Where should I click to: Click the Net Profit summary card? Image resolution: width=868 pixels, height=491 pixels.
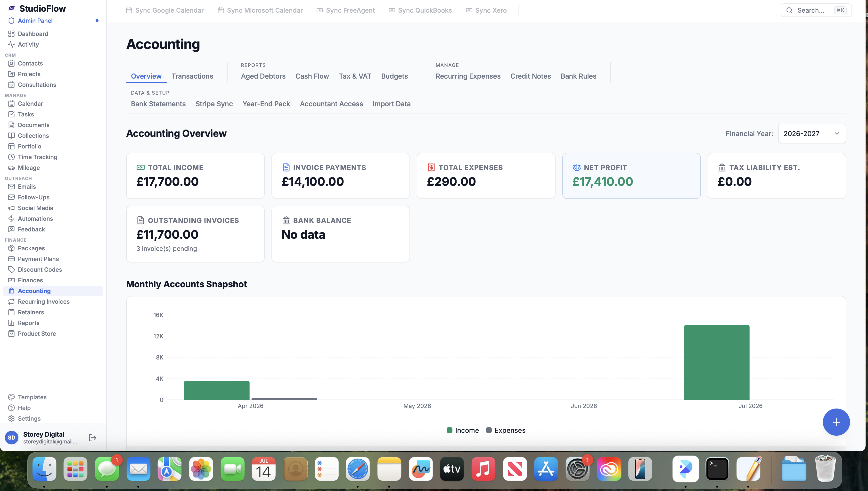[631, 176]
